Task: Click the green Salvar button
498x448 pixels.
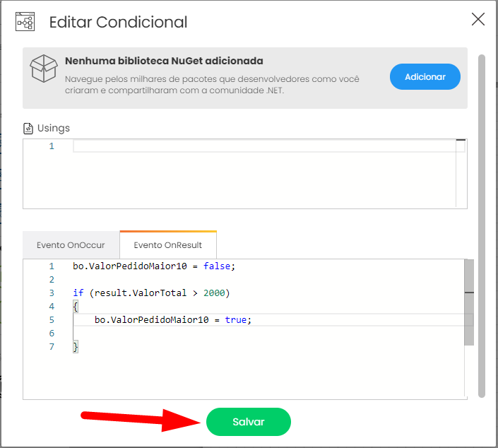Action: pyautogui.click(x=249, y=422)
